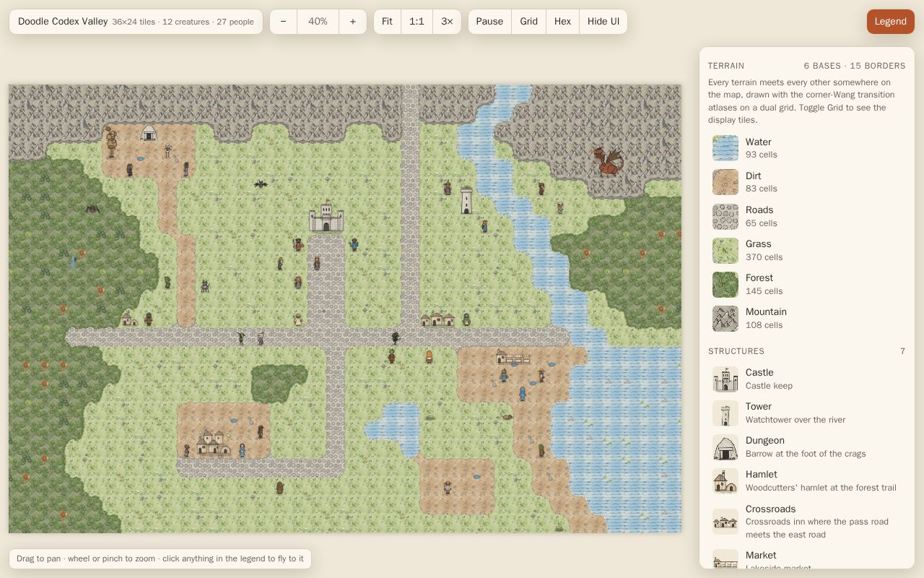Click the crossroads inn houses on the map

pos(438,319)
